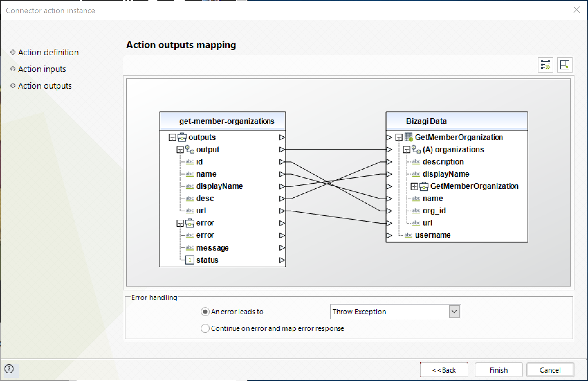
Task: Click the error node briefcase icon
Action: click(x=190, y=223)
